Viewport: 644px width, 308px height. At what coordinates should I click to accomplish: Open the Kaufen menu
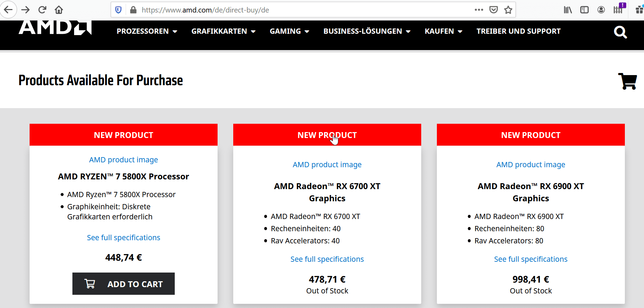coord(443,31)
